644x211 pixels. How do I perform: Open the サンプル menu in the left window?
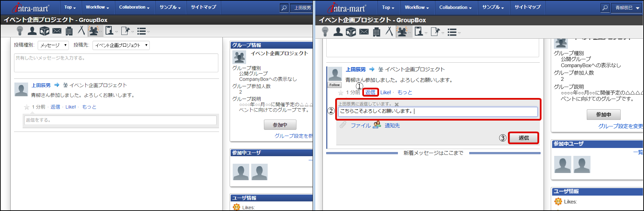point(170,7)
